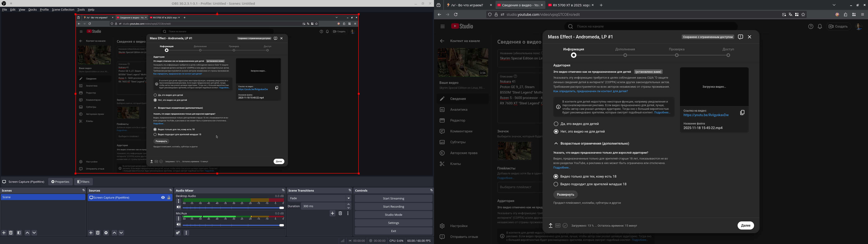The image size is (868, 244).
Task: Collapse "Возрастные ограничения" section chevron
Action: (x=556, y=143)
